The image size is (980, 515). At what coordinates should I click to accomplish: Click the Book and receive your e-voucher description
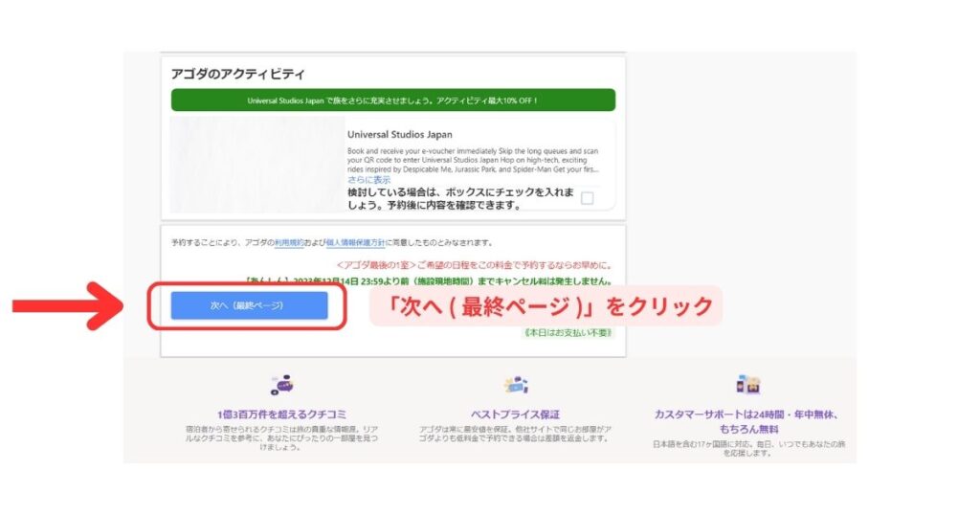tap(473, 160)
